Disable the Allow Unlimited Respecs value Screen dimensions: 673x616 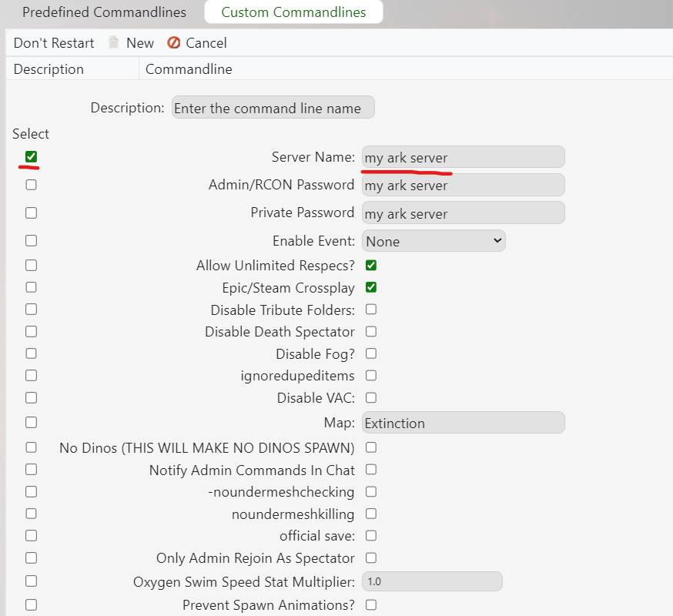tap(371, 266)
